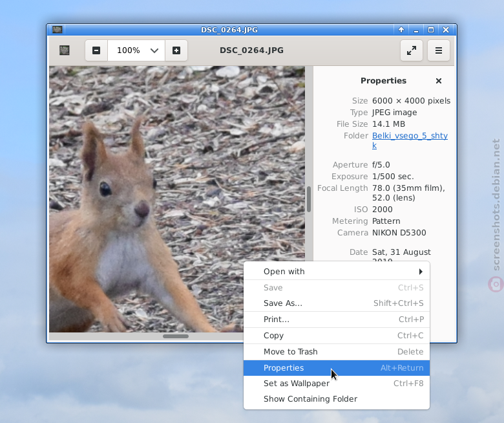
Task: Click the 'Pattern' metering value
Action: tap(386, 221)
